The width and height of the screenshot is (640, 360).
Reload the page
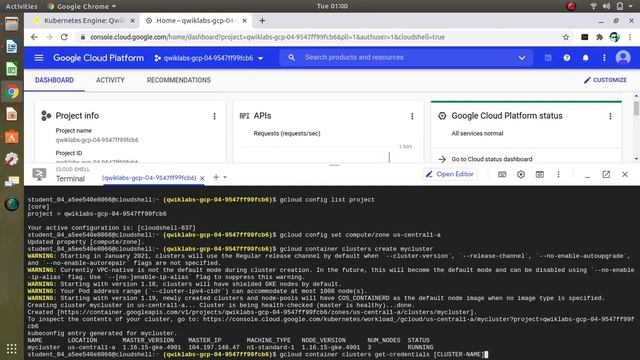(x=64, y=37)
